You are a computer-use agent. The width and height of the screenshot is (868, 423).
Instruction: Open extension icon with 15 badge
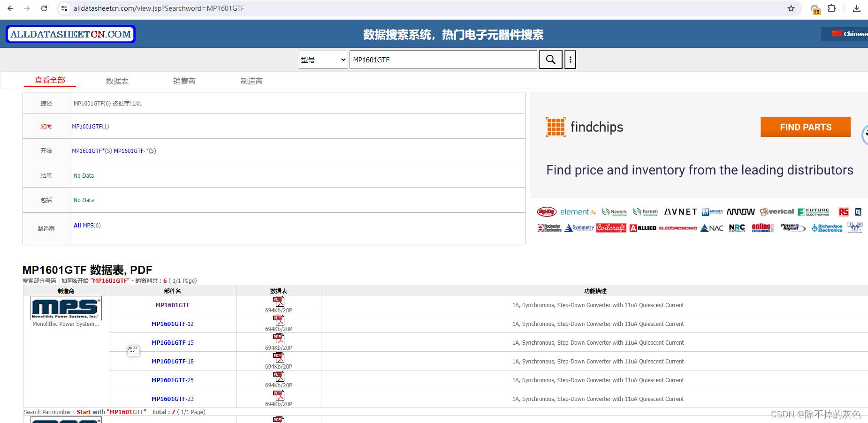815,9
